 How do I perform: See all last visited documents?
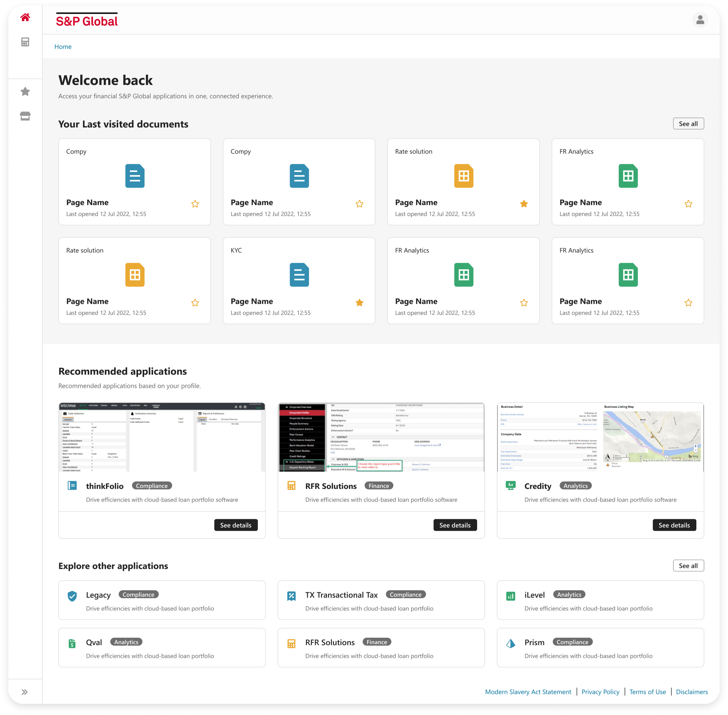tap(688, 123)
